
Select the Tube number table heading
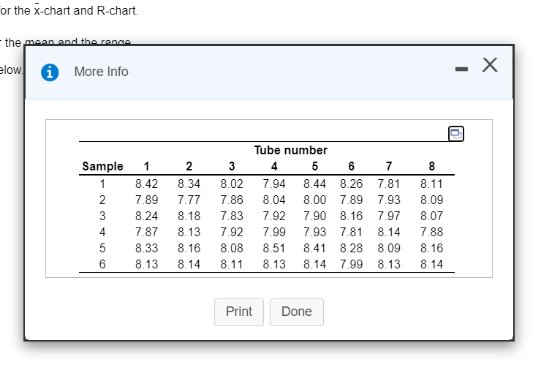pyautogui.click(x=290, y=150)
